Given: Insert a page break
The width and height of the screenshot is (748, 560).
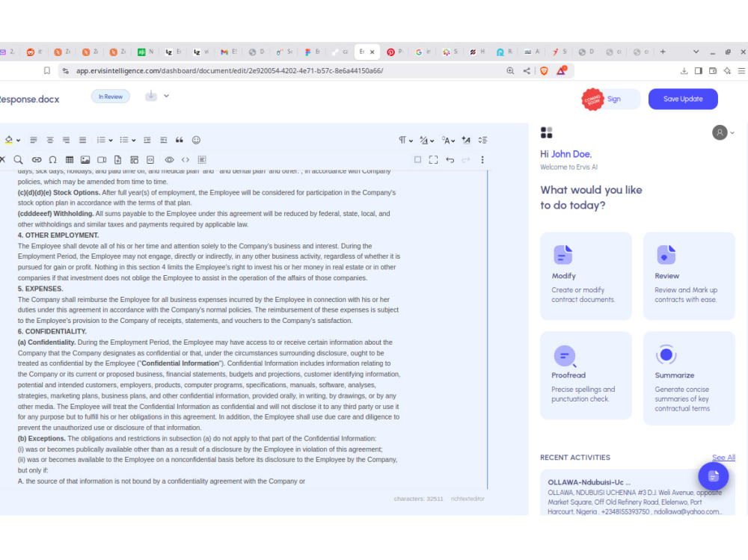Looking at the screenshot, I should (150, 160).
